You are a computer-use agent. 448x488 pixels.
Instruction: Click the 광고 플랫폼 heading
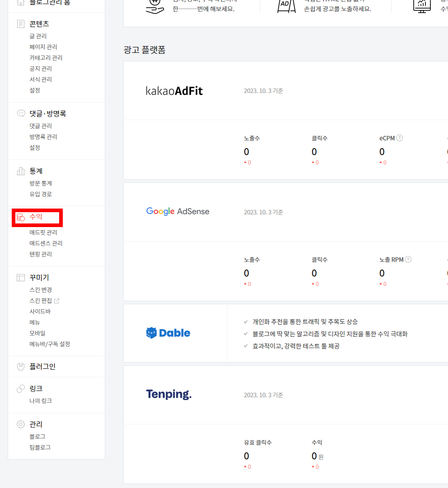(145, 50)
